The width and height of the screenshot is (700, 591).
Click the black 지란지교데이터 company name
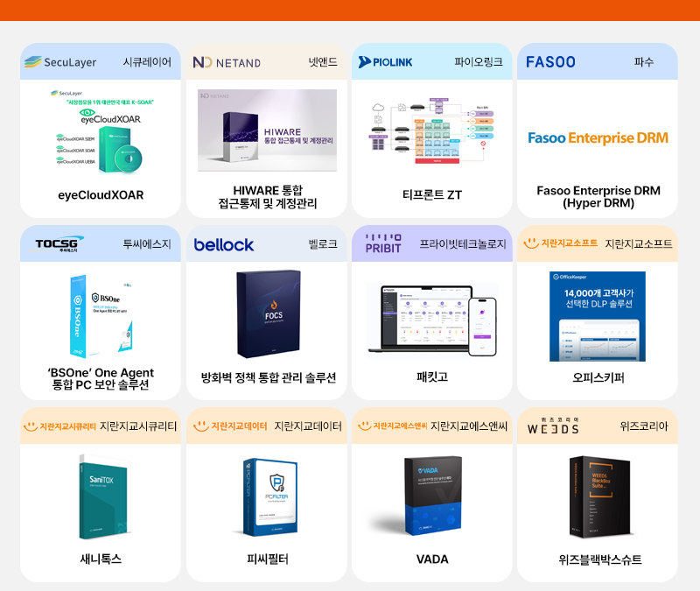tap(308, 426)
